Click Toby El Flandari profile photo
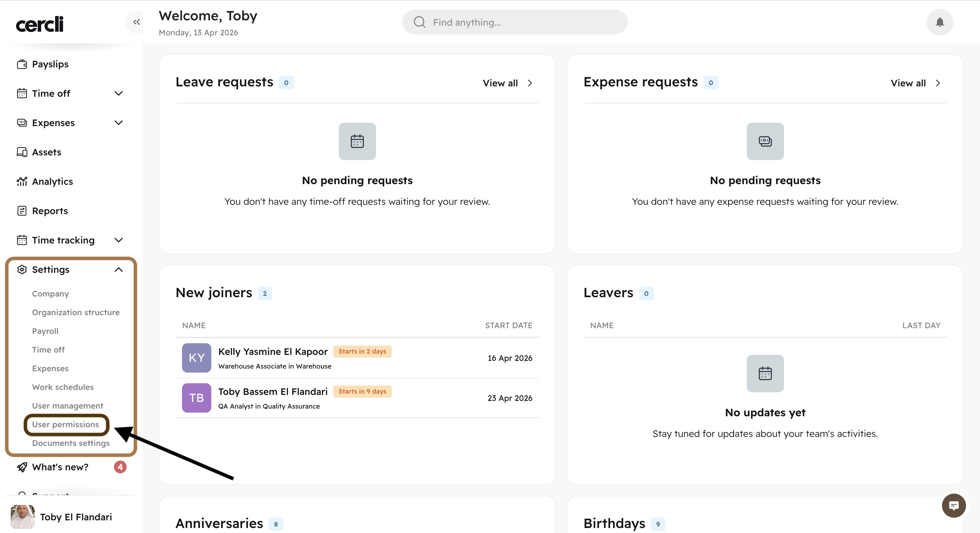Image resolution: width=980 pixels, height=533 pixels. coord(22,517)
